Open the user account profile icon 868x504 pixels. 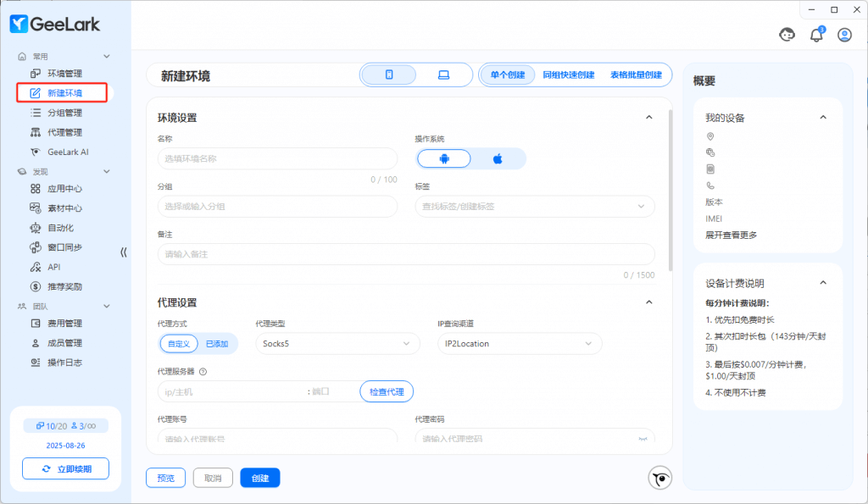844,35
